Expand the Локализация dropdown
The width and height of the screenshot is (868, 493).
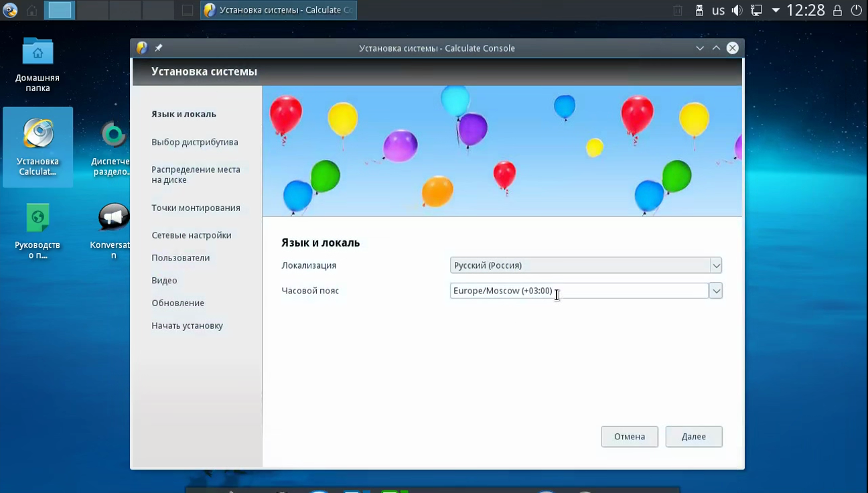coord(715,266)
